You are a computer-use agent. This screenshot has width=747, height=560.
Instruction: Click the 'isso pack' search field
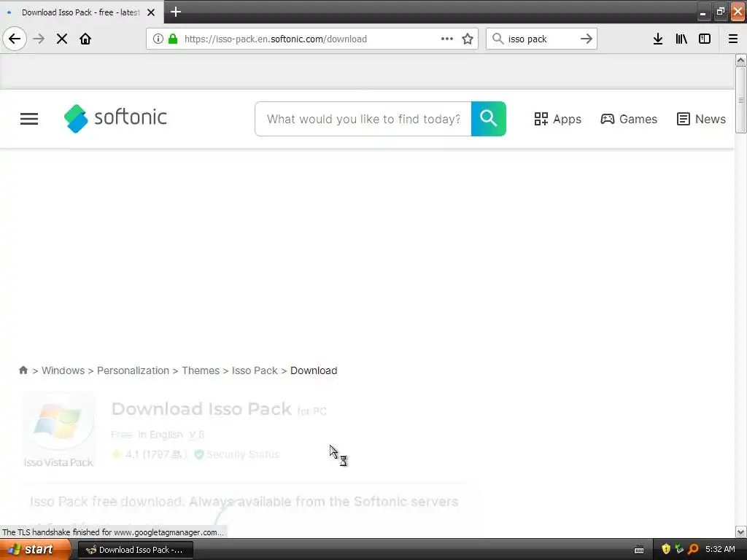click(541, 39)
